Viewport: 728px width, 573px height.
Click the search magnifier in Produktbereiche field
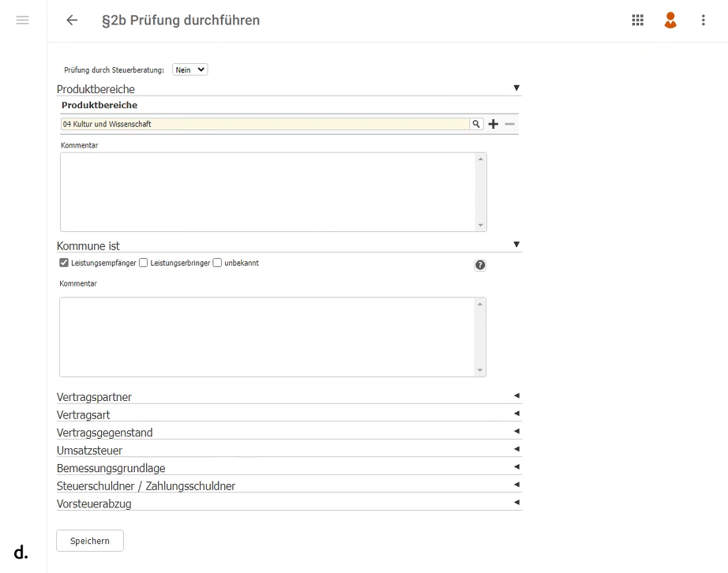476,124
